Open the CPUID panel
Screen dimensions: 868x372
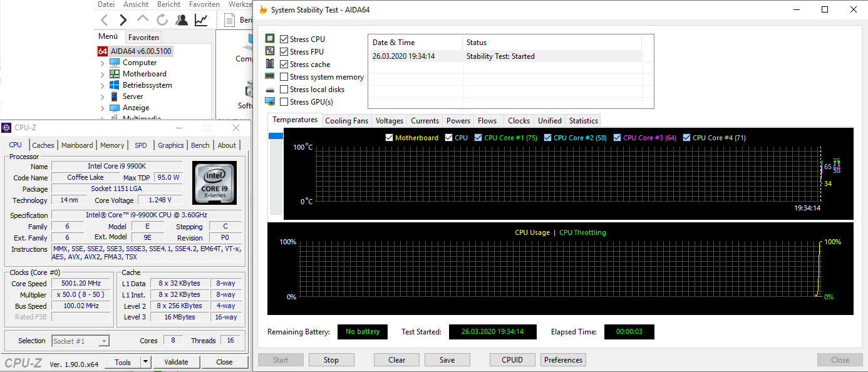click(x=513, y=360)
